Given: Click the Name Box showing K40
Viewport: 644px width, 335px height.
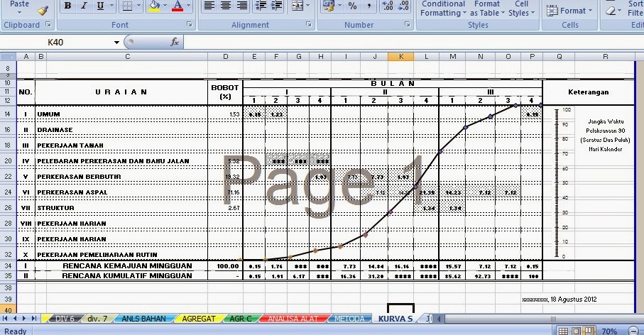Looking at the screenshot, I should pos(57,43).
